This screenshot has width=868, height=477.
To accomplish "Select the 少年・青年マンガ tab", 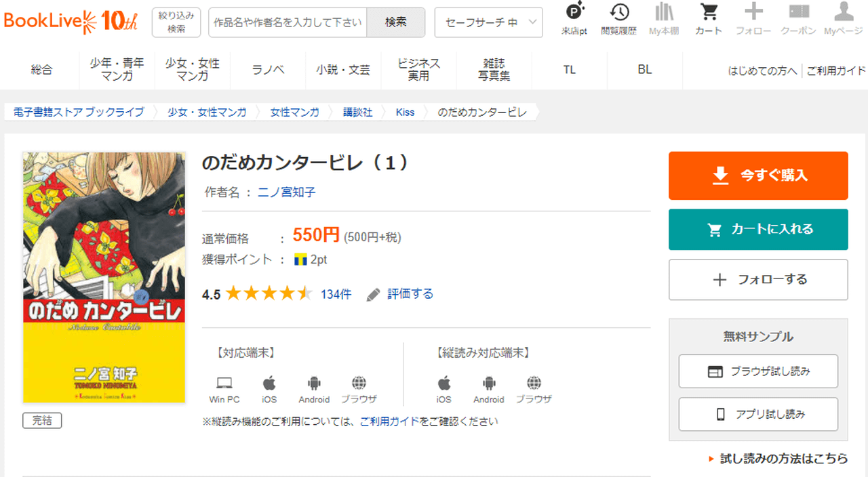I will tap(117, 70).
